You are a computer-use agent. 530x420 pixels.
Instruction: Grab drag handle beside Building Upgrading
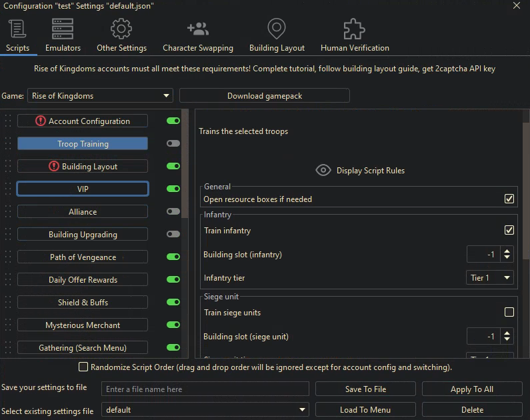(8, 234)
